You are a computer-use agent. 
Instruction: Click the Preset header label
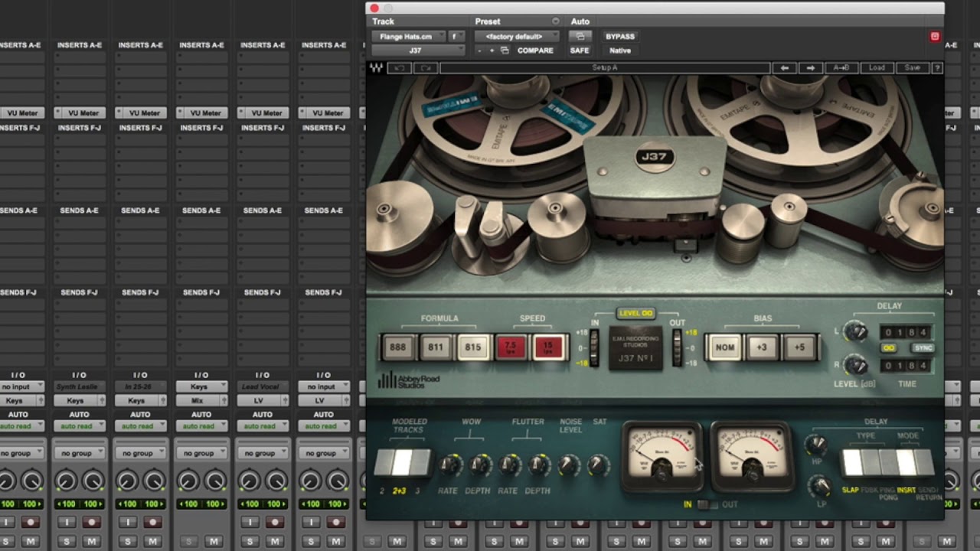(488, 21)
